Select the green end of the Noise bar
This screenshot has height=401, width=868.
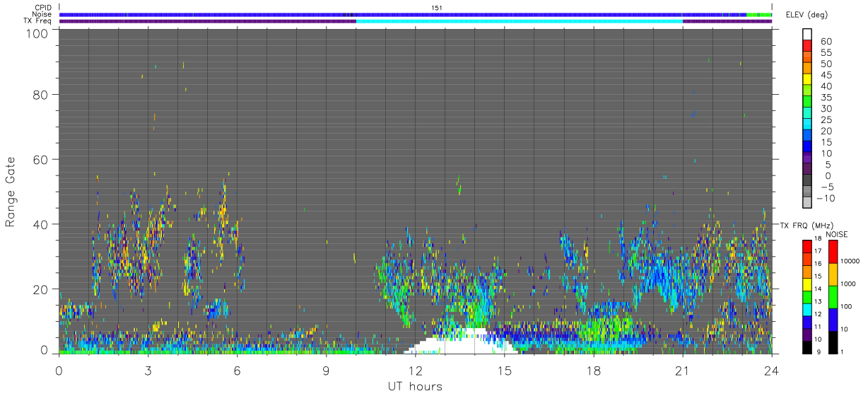pyautogui.click(x=759, y=14)
